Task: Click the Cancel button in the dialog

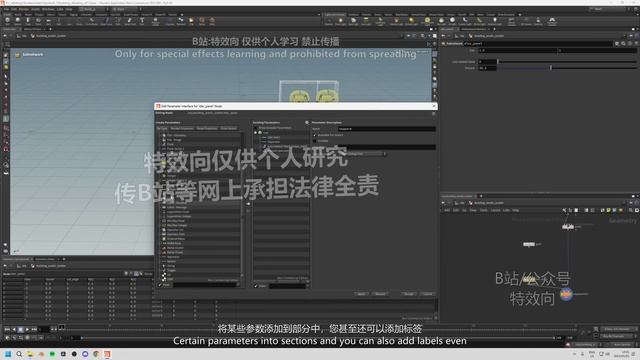Action: (x=427, y=294)
